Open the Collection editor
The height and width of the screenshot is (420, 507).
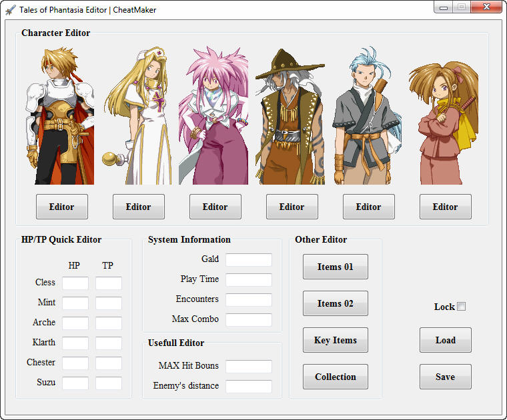335,377
